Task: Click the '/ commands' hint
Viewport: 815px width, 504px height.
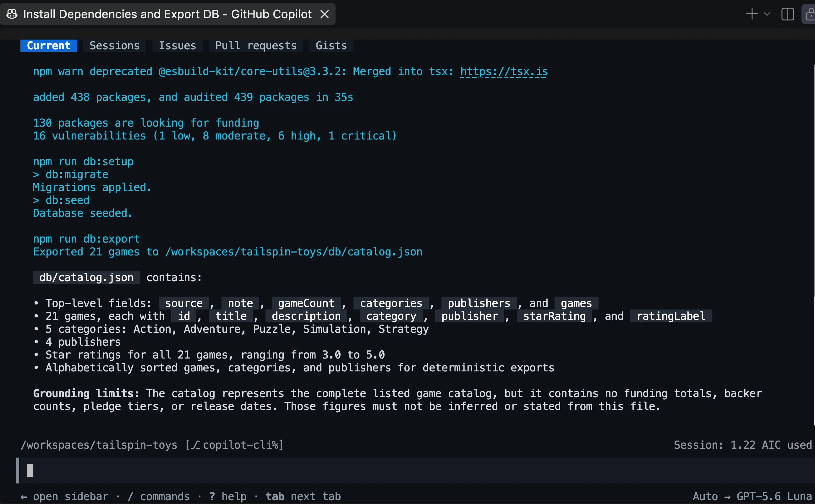Action: pyautogui.click(x=159, y=496)
